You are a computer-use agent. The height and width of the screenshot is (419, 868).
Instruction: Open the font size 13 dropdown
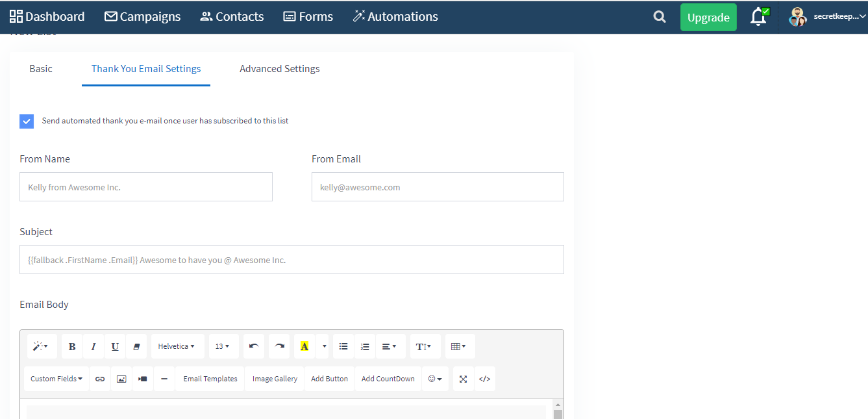pos(224,346)
